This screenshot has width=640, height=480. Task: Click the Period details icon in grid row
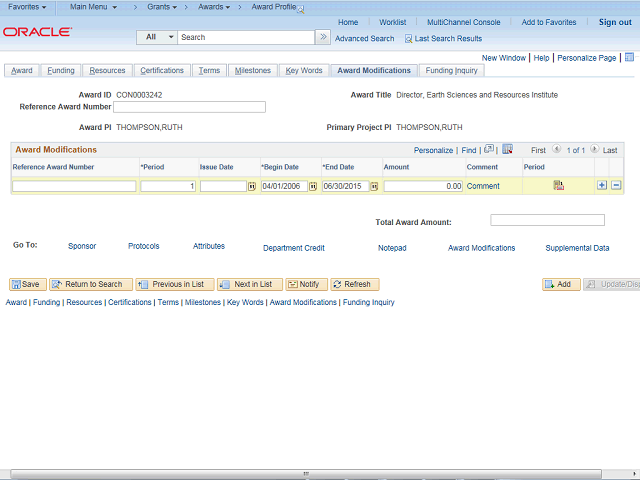pos(558,185)
